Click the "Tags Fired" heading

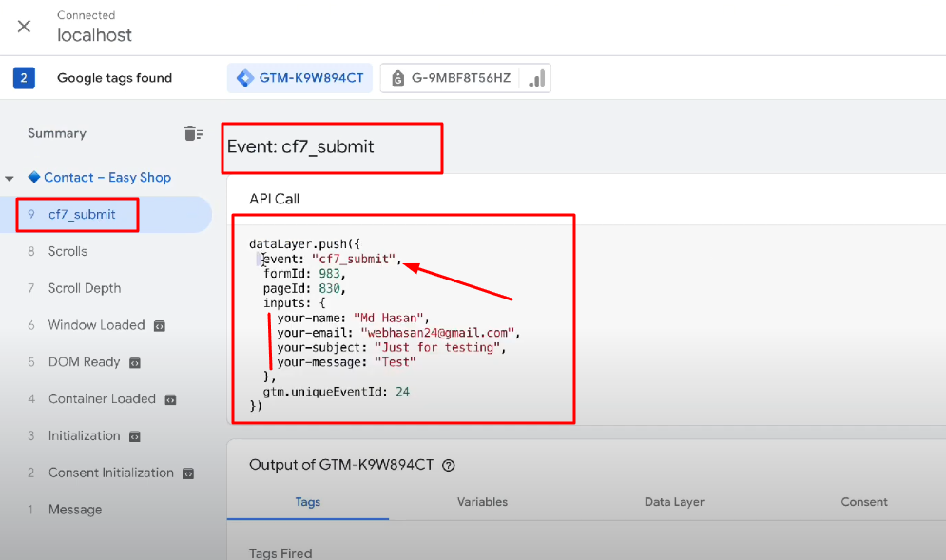point(280,552)
